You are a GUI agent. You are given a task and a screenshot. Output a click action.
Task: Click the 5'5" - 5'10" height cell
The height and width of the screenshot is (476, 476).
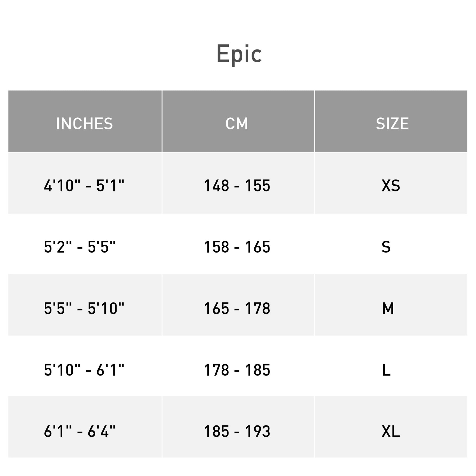click(x=84, y=308)
